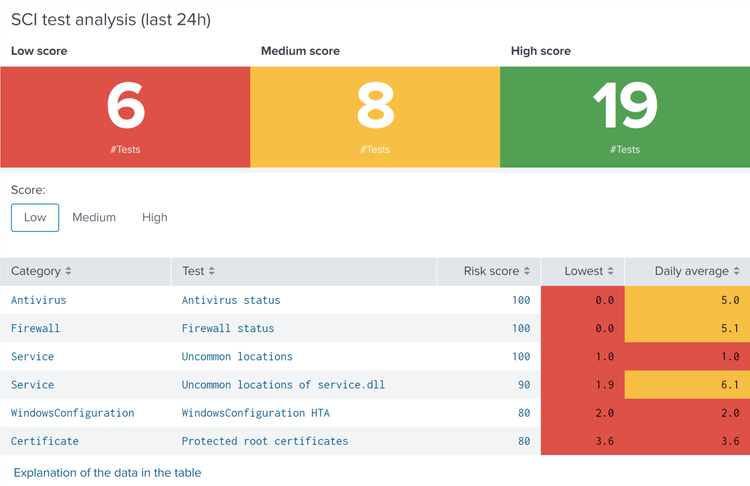Open Explanation of the data in the table
The width and height of the screenshot is (750, 486).
[x=108, y=473]
